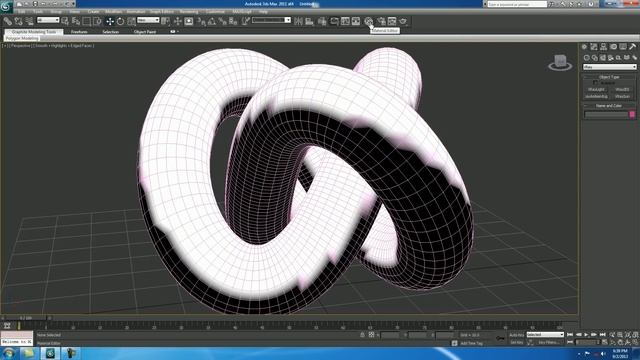Toggle Auto Key mode
Screen dimensions: 640x360
pos(516,335)
